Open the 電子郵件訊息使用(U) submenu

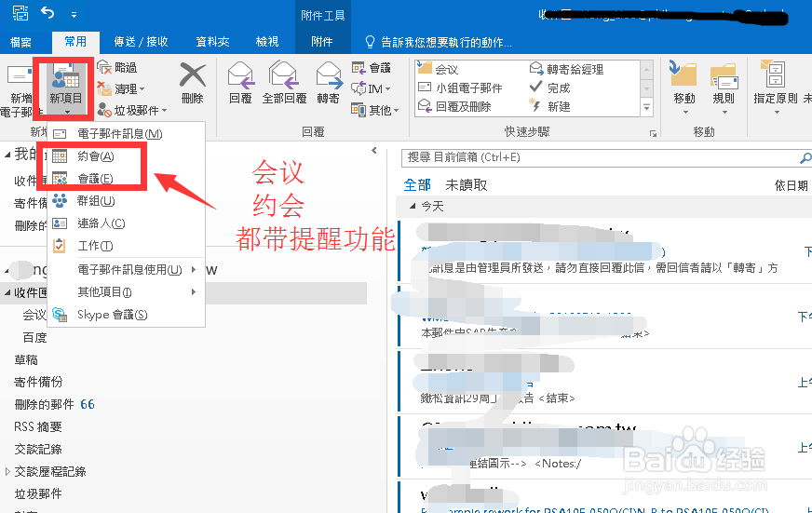(x=127, y=270)
